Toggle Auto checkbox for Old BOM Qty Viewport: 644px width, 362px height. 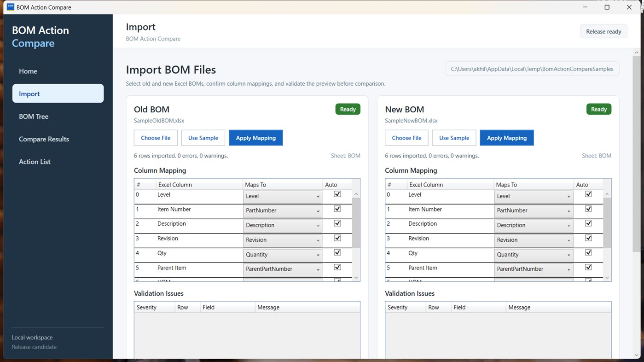tap(337, 252)
